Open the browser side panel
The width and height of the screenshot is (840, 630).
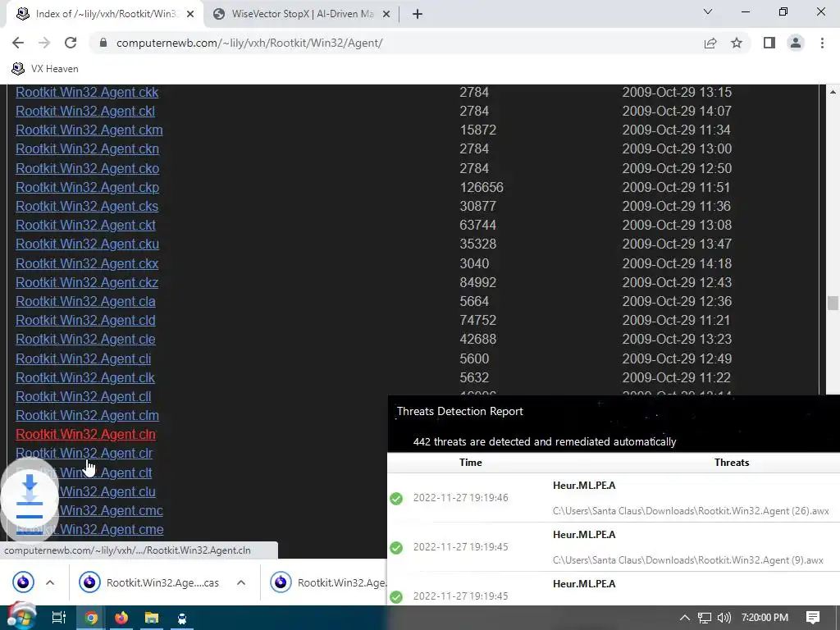(769, 43)
